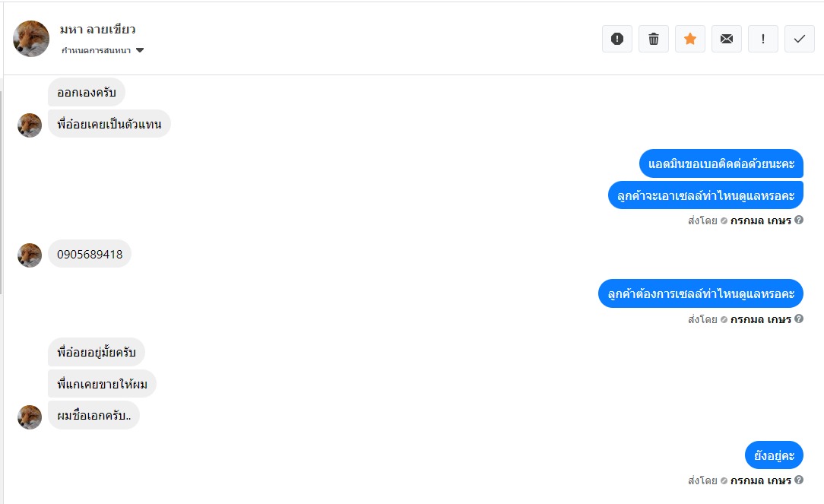Viewport: 824px width, 504px height.
Task: Open มหา ลายเขียว profile picture in header
Action: [31, 39]
